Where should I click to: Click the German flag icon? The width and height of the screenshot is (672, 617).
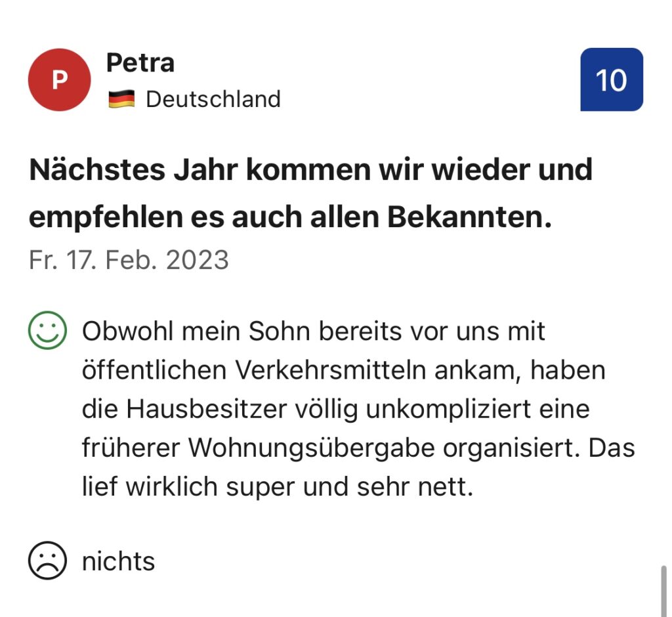121,100
